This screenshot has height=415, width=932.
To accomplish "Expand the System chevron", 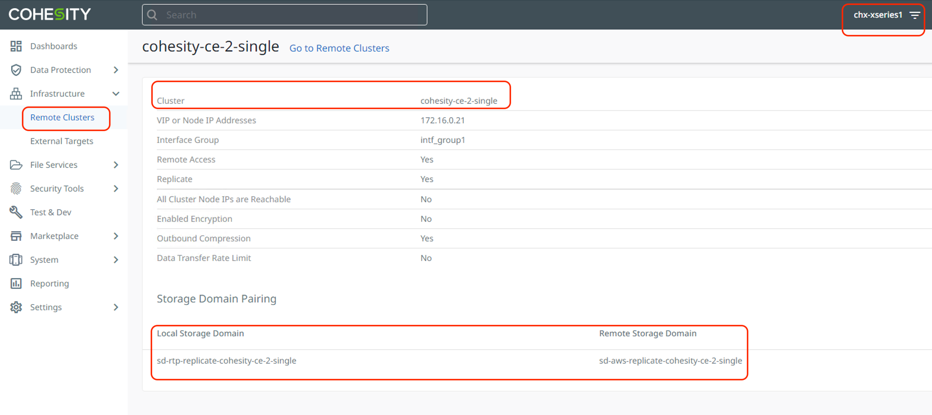I will coord(116,260).
